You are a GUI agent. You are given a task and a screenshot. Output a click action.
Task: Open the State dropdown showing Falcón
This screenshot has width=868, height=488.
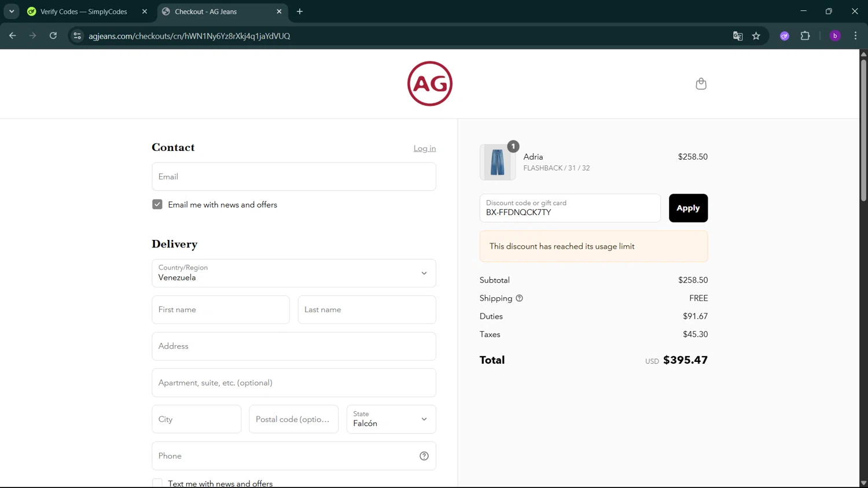click(391, 419)
